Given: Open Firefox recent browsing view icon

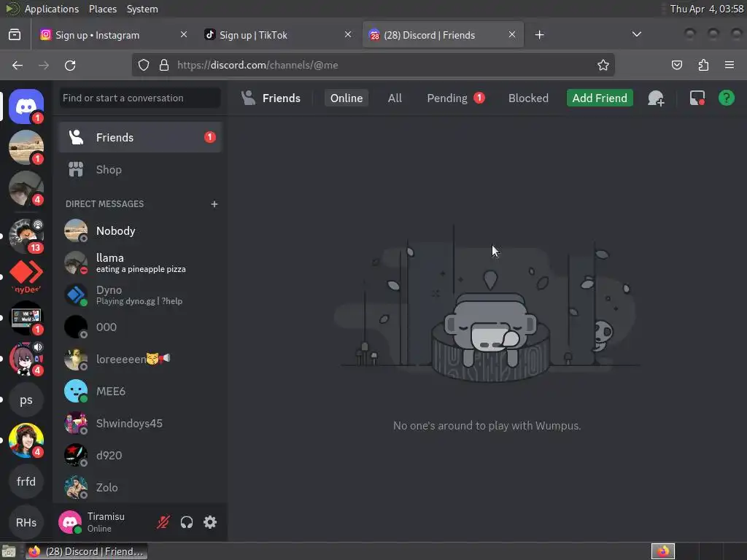Looking at the screenshot, I should pyautogui.click(x=15, y=35).
